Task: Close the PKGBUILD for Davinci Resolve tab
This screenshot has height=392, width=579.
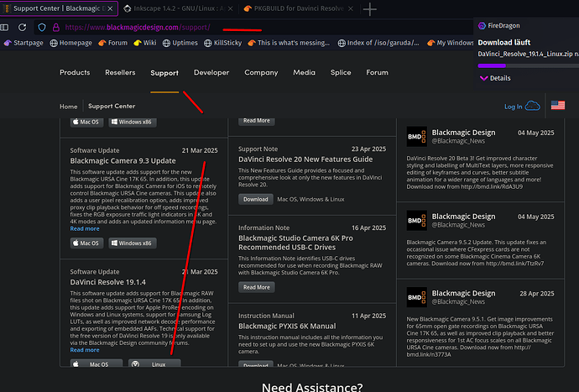Action: (x=351, y=8)
